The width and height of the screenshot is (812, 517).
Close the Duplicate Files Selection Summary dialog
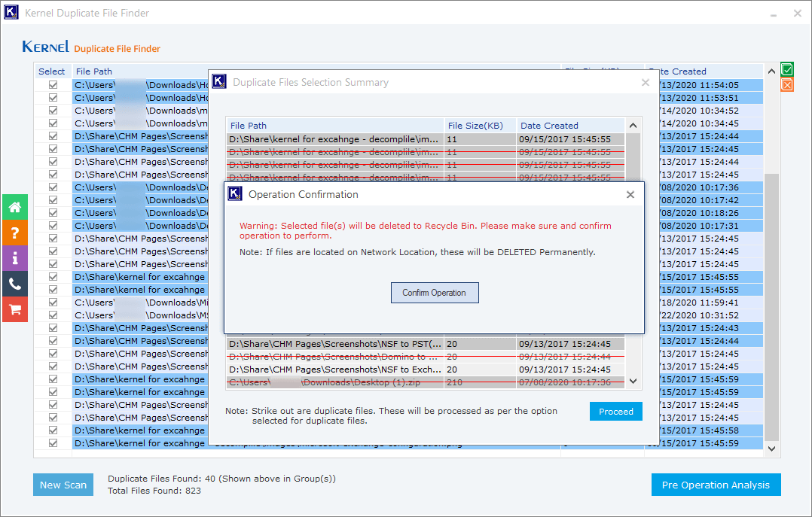coord(645,83)
